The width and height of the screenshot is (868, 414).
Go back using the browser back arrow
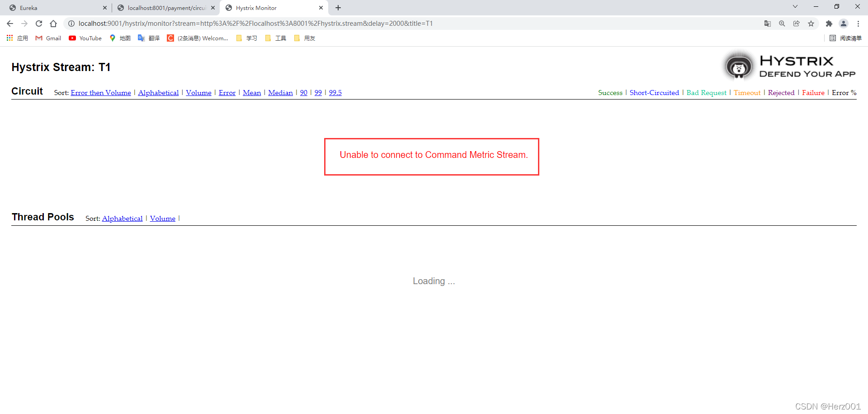(10, 24)
